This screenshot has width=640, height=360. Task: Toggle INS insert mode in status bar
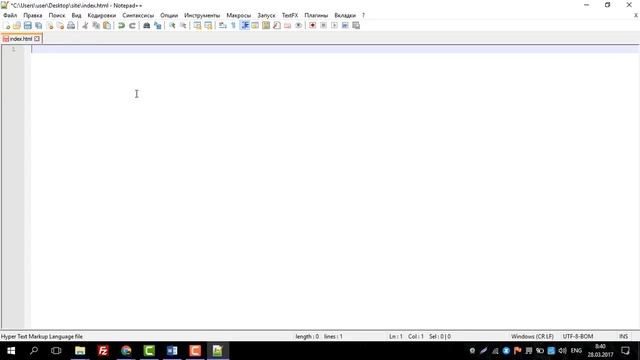click(623, 336)
